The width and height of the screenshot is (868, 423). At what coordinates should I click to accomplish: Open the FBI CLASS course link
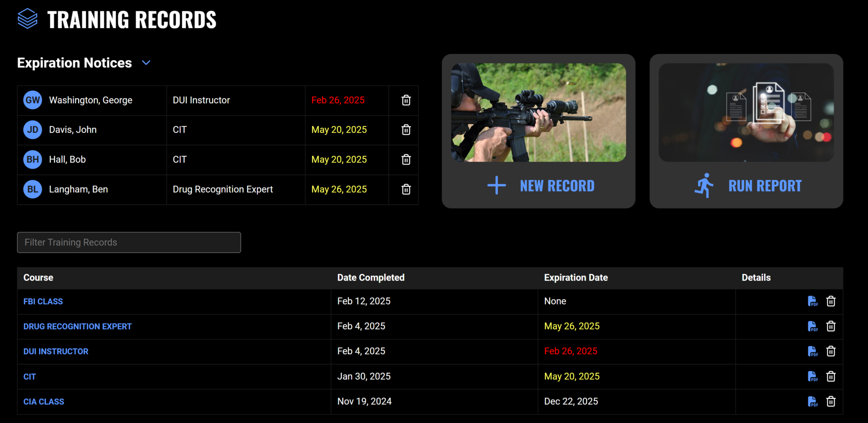point(43,301)
